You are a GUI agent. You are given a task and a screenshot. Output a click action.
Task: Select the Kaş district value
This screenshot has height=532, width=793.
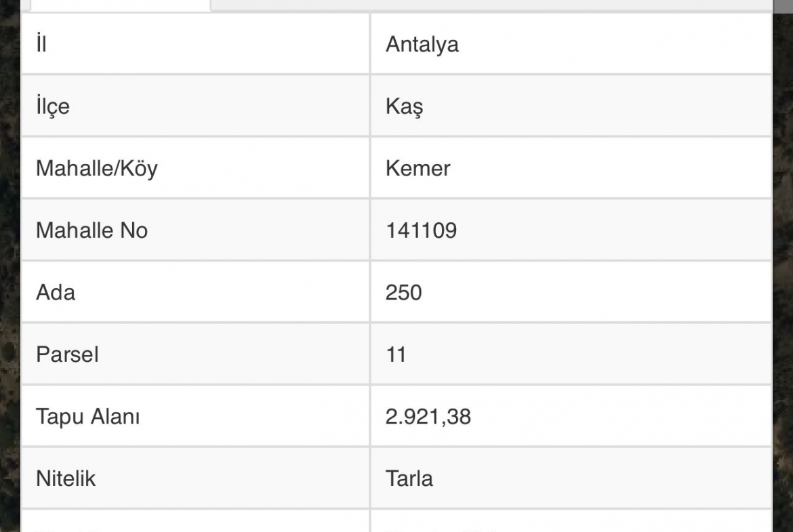[x=404, y=106]
